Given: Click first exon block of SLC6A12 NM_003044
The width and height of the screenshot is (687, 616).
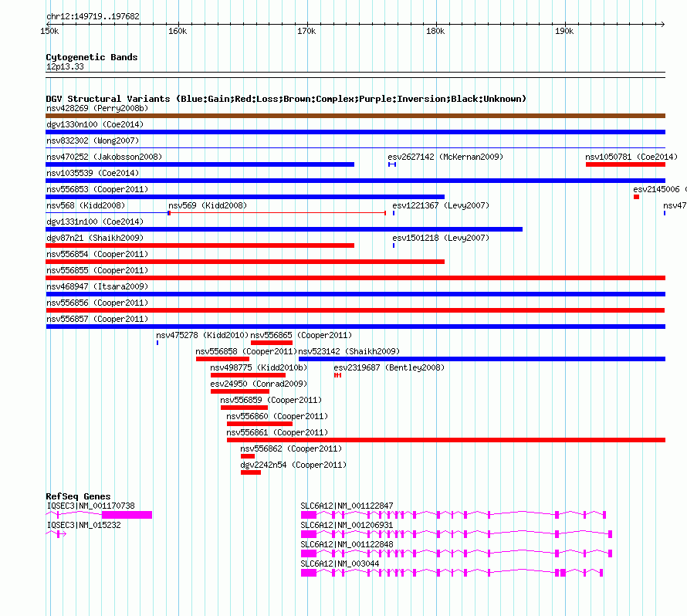Looking at the screenshot, I should point(309,573).
